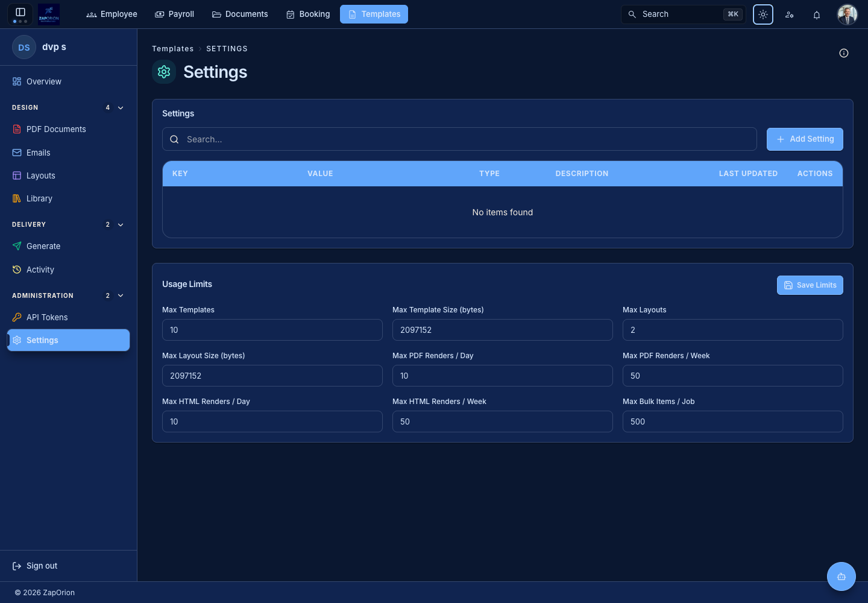Open Employee menu

coord(112,14)
